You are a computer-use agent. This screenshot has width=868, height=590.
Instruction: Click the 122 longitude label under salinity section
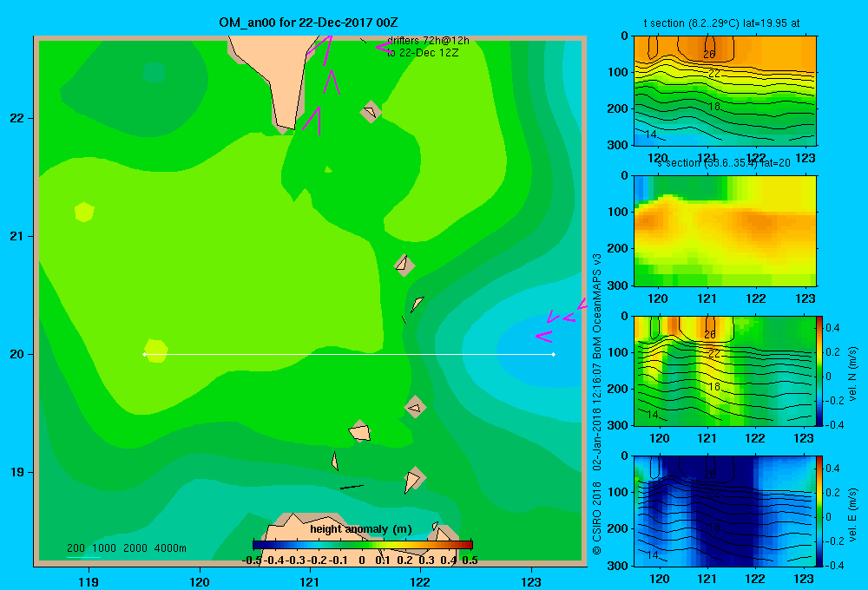click(756, 298)
